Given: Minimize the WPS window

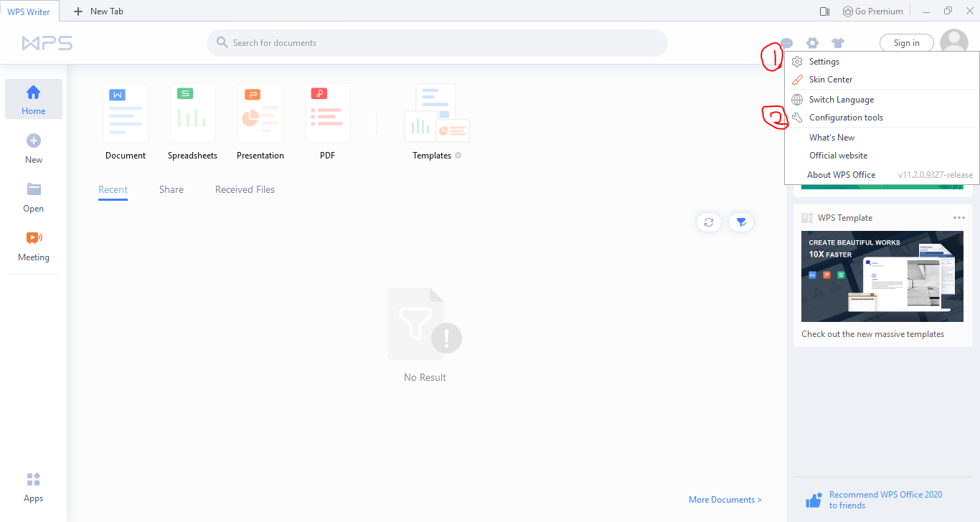Looking at the screenshot, I should [927, 11].
